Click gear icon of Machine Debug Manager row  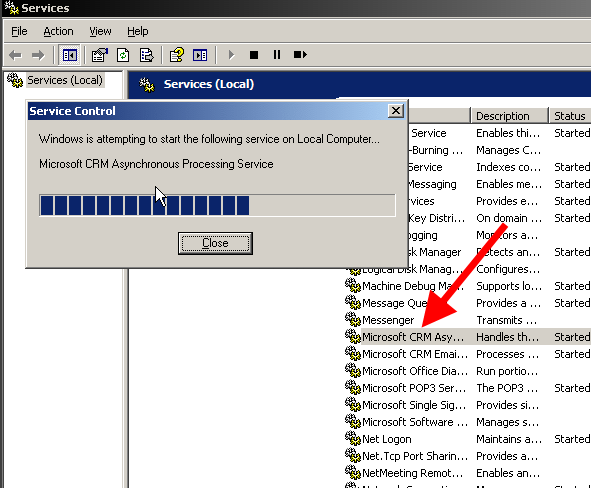[353, 286]
